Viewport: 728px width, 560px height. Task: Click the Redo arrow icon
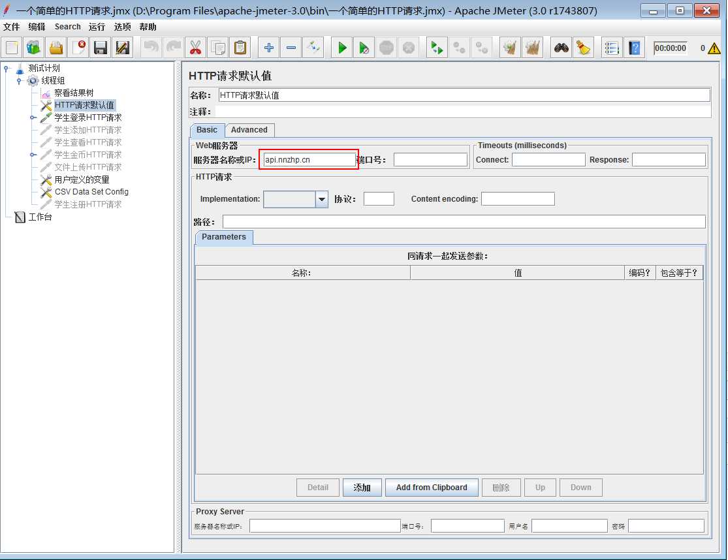click(x=173, y=48)
